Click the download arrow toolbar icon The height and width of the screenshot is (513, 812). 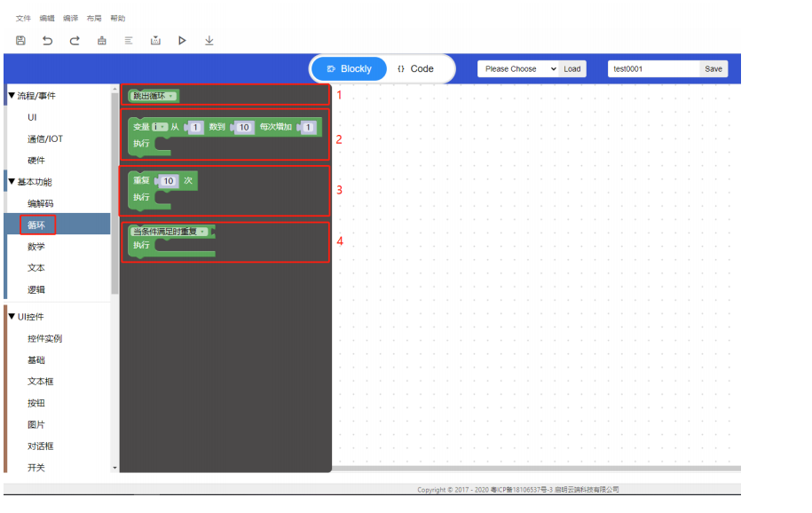tap(209, 41)
